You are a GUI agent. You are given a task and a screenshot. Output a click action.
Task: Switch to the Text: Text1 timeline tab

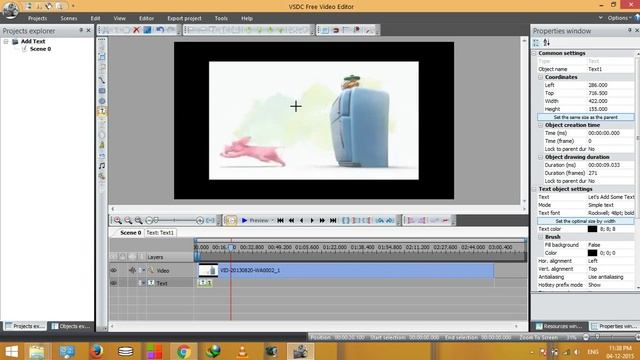[160, 233]
